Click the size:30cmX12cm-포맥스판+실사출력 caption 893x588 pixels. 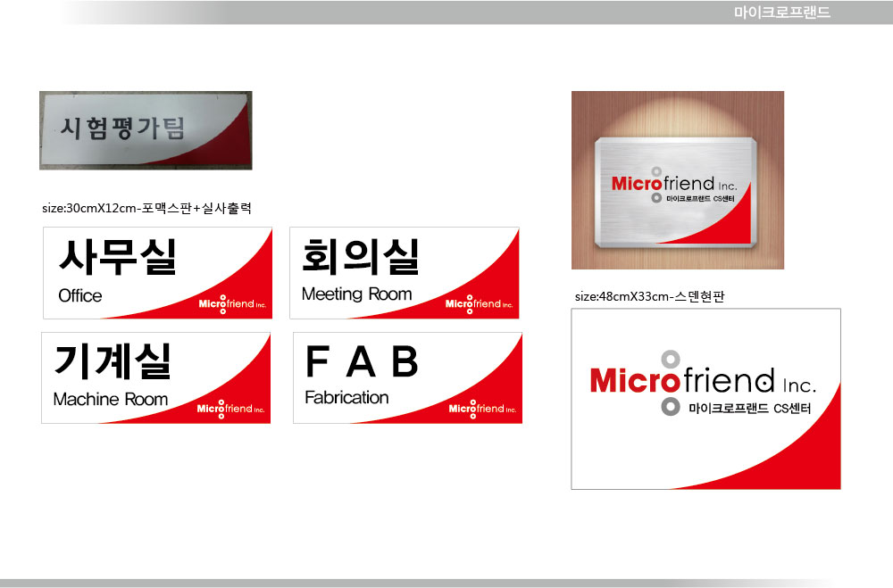147,208
